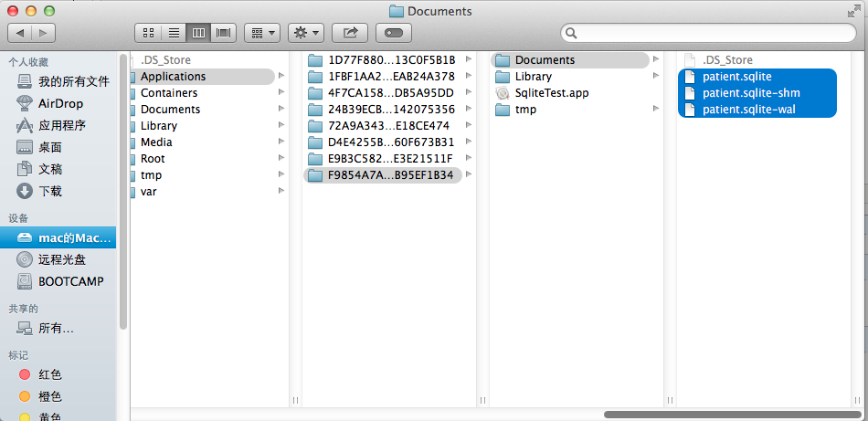Open folder D4E4255B…60F673B31

(x=381, y=142)
